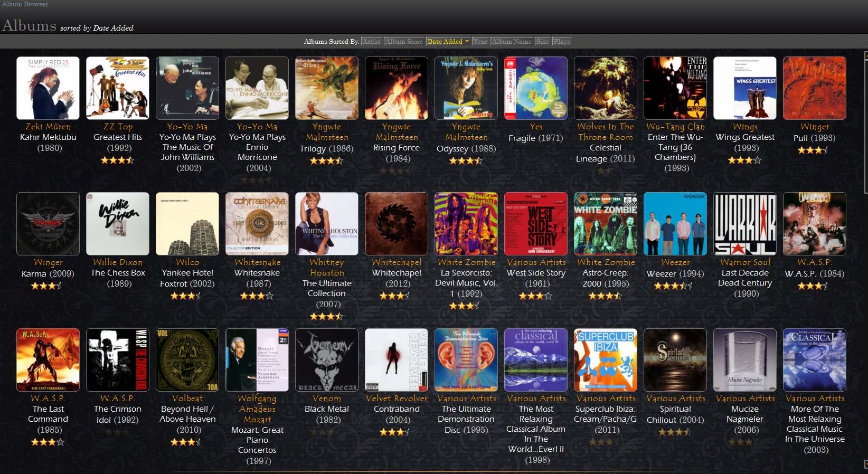Click the Kahır Mektubu album title
Image resolution: width=868 pixels, height=474 pixels.
coord(48,137)
